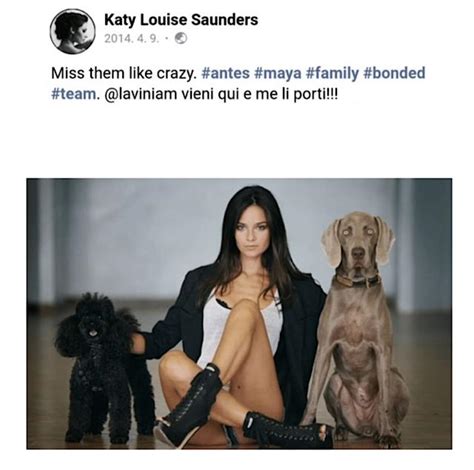
Task: Follow the #antes hashtag
Action: click(225, 73)
